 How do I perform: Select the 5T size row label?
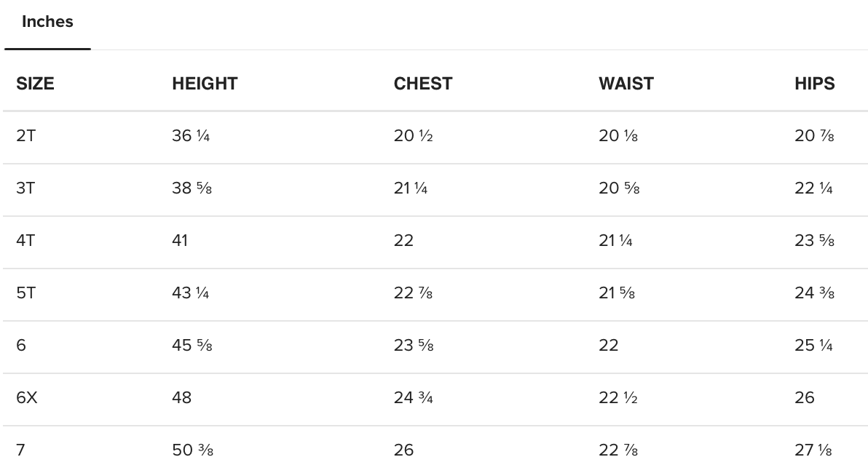click(25, 293)
